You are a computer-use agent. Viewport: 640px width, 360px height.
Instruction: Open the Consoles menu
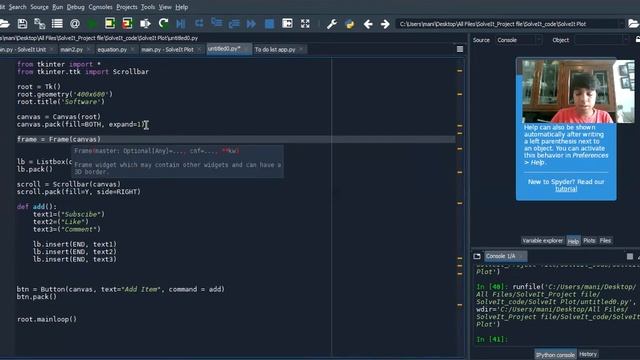pos(100,7)
